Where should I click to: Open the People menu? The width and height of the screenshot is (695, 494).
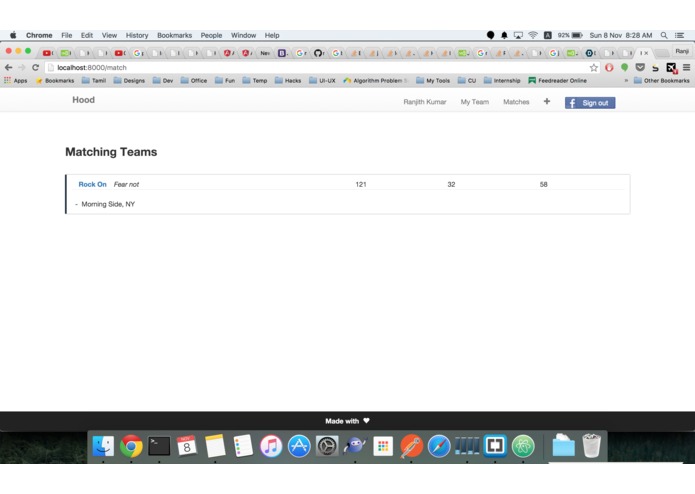[211, 35]
